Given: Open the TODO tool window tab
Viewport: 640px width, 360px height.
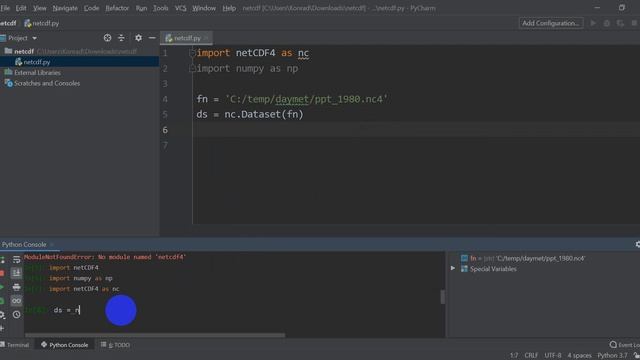Looking at the screenshot, I should tap(116, 345).
